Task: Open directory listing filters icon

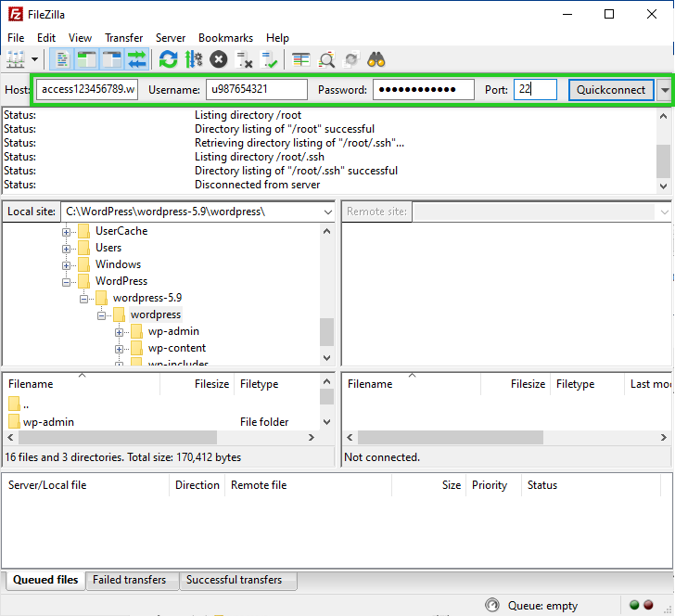Action: pos(301,60)
